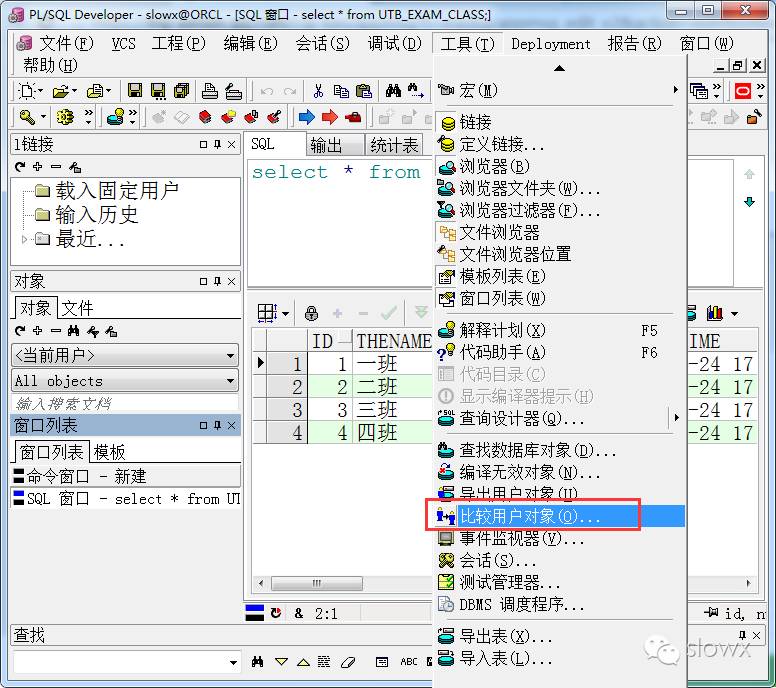Click the Paste clipboard icon
Viewport: 776px width, 688px height.
tap(364, 91)
